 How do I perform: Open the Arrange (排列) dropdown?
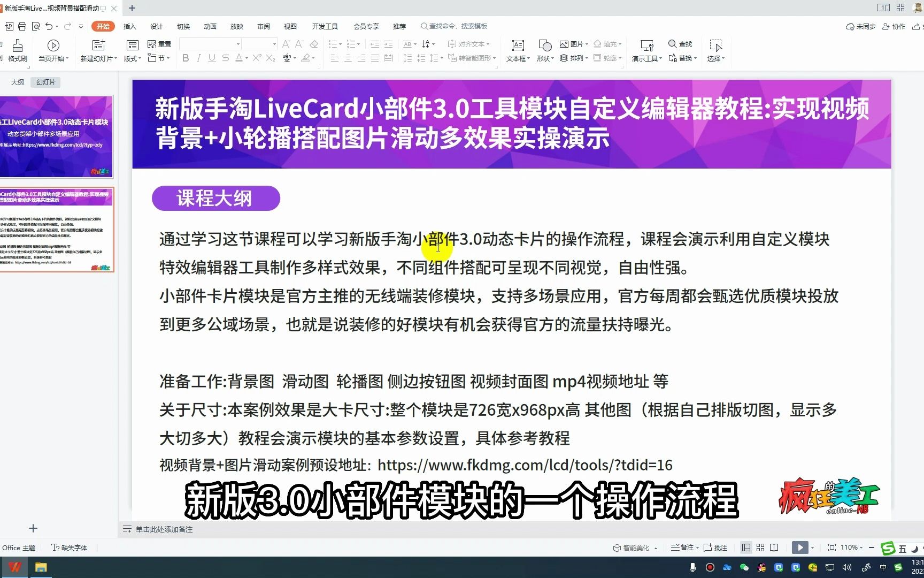tap(574, 58)
